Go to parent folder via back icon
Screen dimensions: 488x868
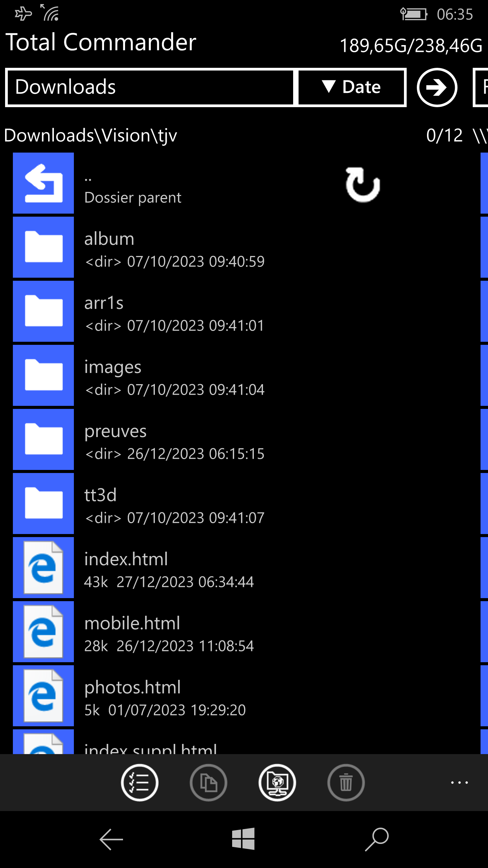[43, 183]
